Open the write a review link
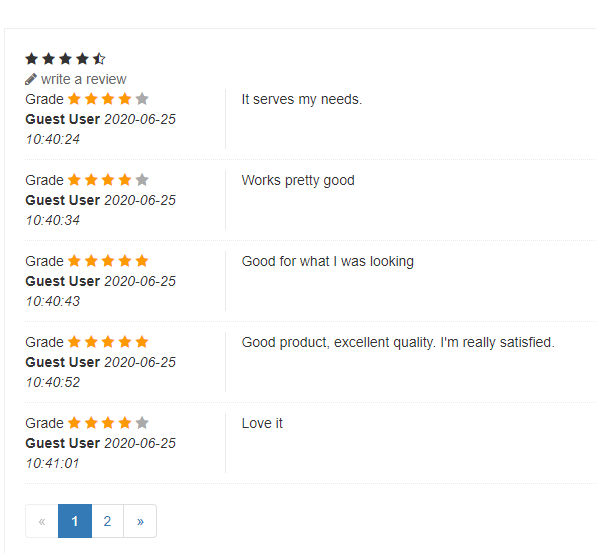This screenshot has height=553, width=596. (x=83, y=79)
